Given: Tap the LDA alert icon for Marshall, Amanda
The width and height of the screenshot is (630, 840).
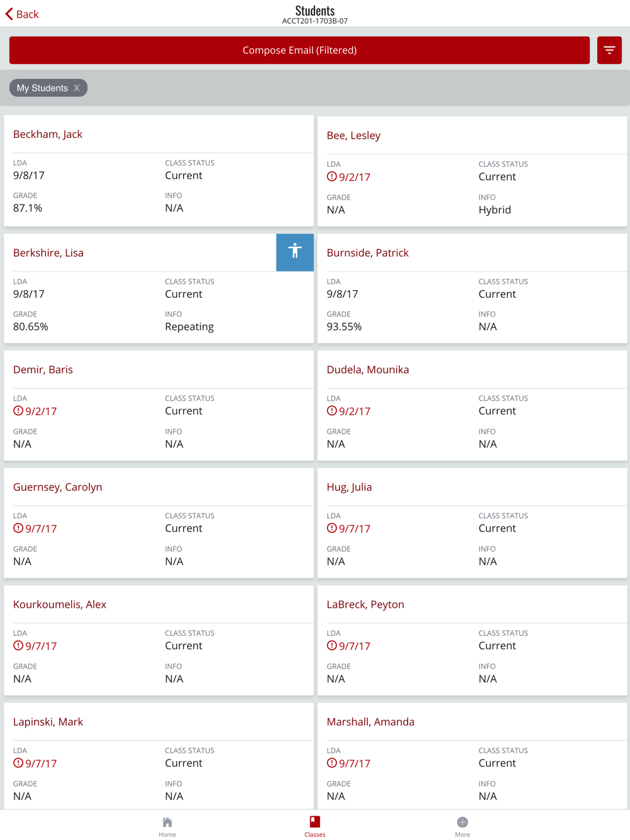Looking at the screenshot, I should (x=332, y=763).
